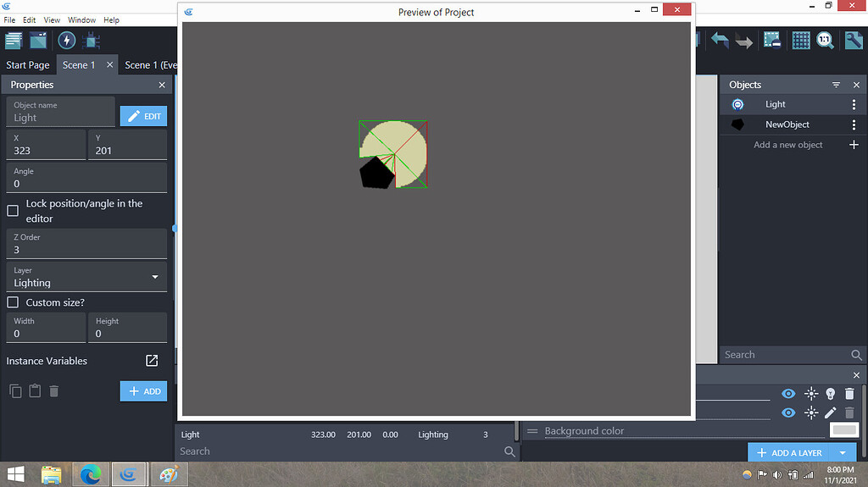Open lighting layer bulb settings
Screen dimensions: 868x487
[830, 394]
